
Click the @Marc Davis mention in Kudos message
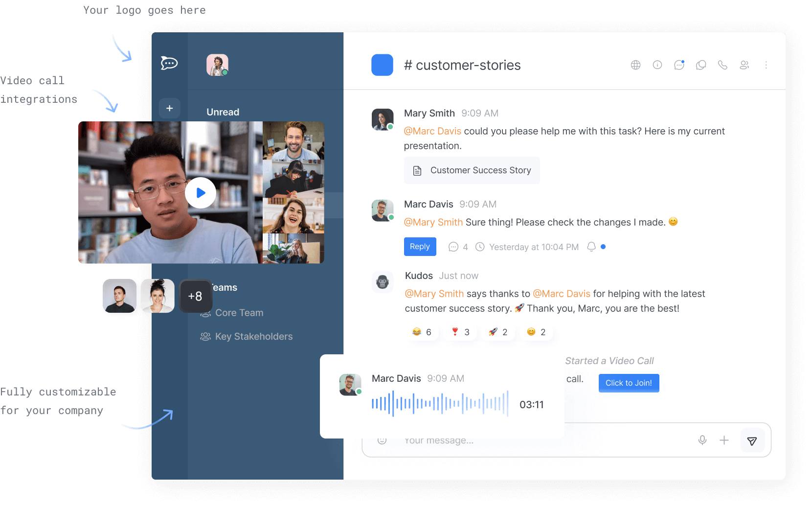[562, 294]
